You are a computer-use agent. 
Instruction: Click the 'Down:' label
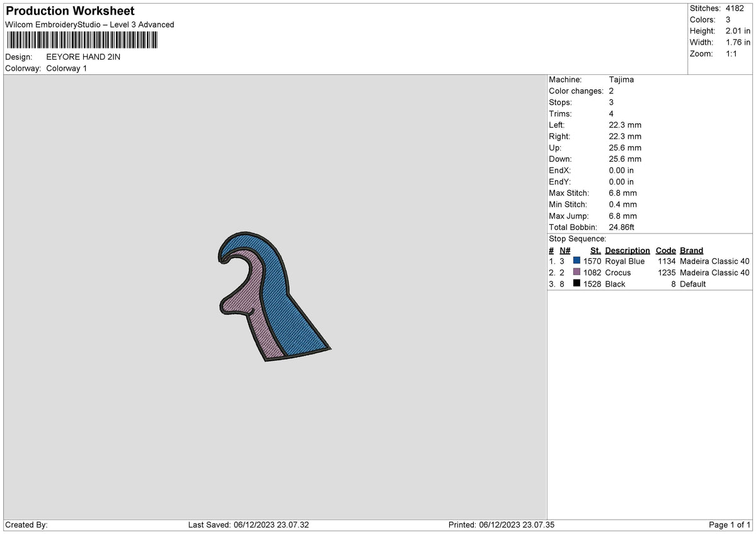pos(561,159)
